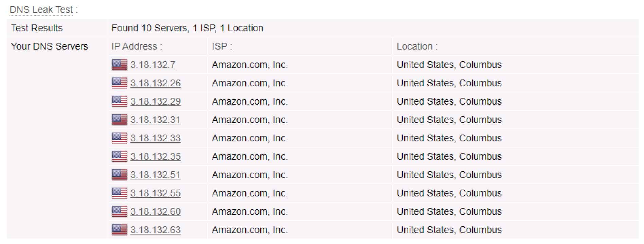Open the 3.18.132.31 address link

(156, 120)
